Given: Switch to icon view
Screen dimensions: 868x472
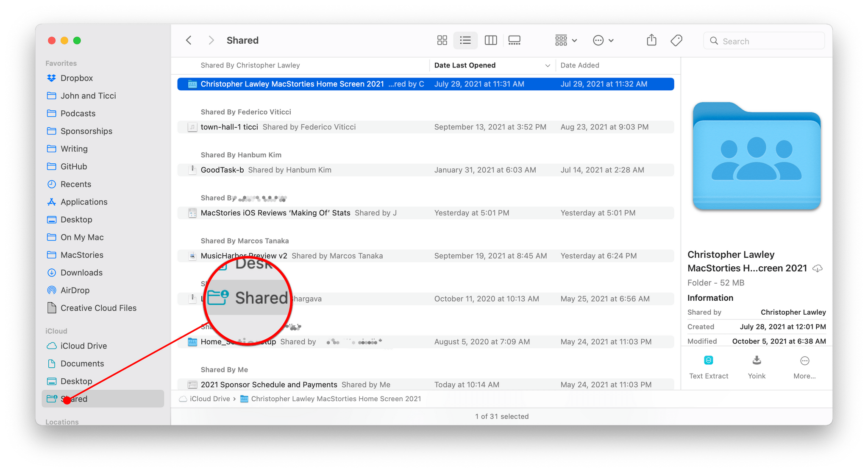Looking at the screenshot, I should click(x=442, y=40).
